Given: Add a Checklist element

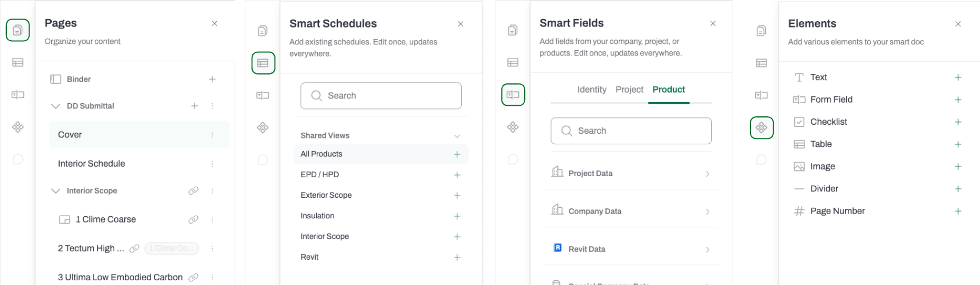Looking at the screenshot, I should pos(958,122).
